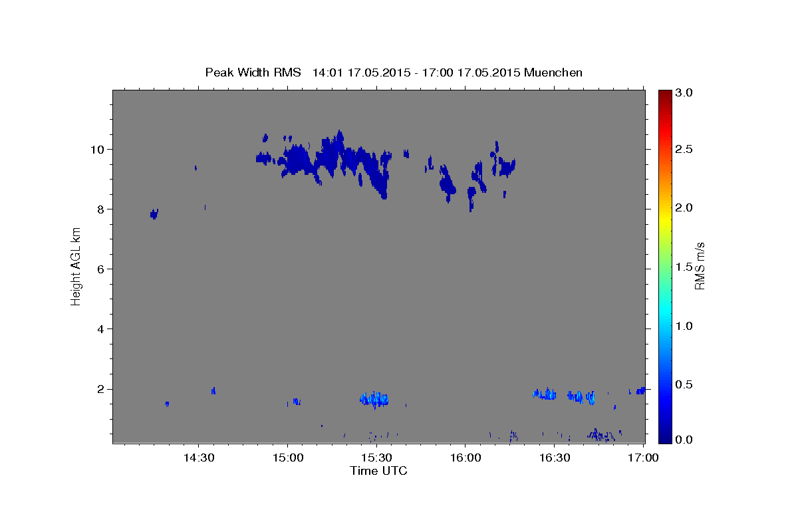Click the colorbar value 1.0
798x532 pixels.
coord(684,326)
